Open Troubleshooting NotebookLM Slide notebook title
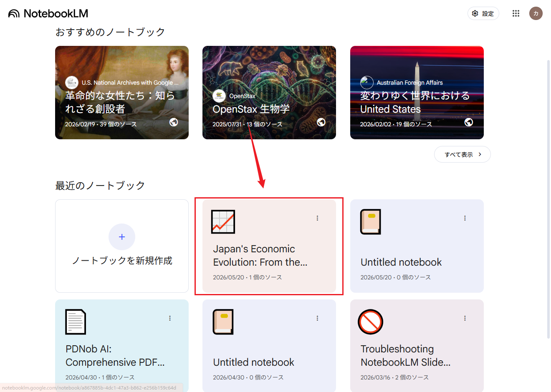This screenshot has height=392, width=551. tap(406, 356)
